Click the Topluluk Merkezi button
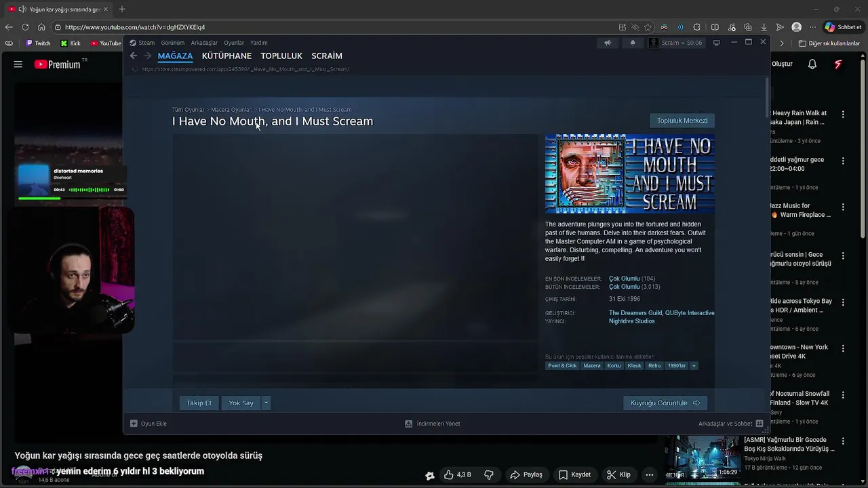This screenshot has width=868, height=488. [682, 121]
